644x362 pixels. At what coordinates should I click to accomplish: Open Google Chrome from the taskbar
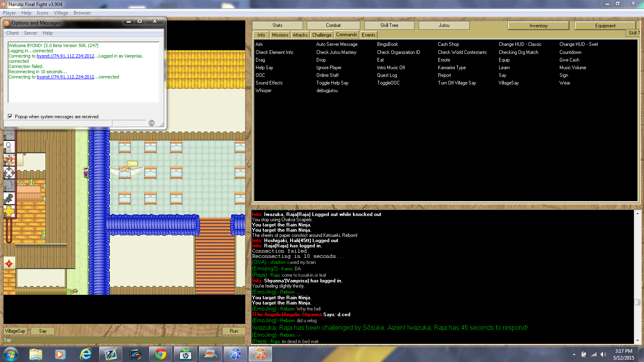[161, 354]
